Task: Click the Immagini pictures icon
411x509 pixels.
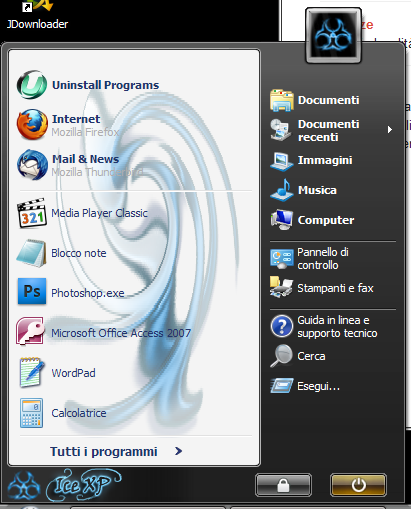Action: pos(282,161)
